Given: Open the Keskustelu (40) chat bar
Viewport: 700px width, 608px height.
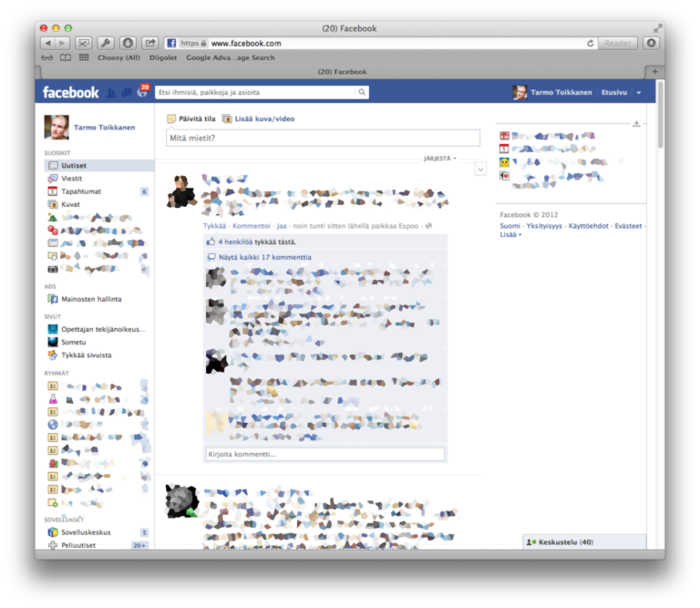Looking at the screenshot, I should click(584, 542).
